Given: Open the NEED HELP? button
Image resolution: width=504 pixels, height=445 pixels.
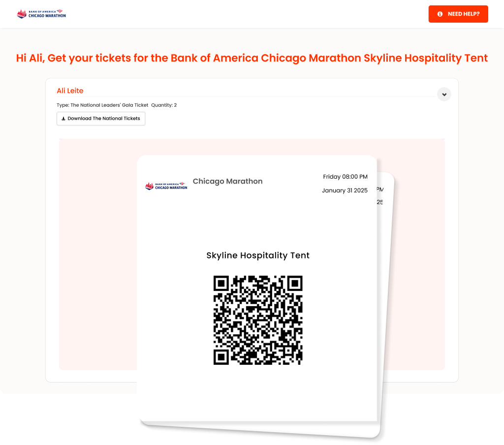Looking at the screenshot, I should (x=458, y=14).
